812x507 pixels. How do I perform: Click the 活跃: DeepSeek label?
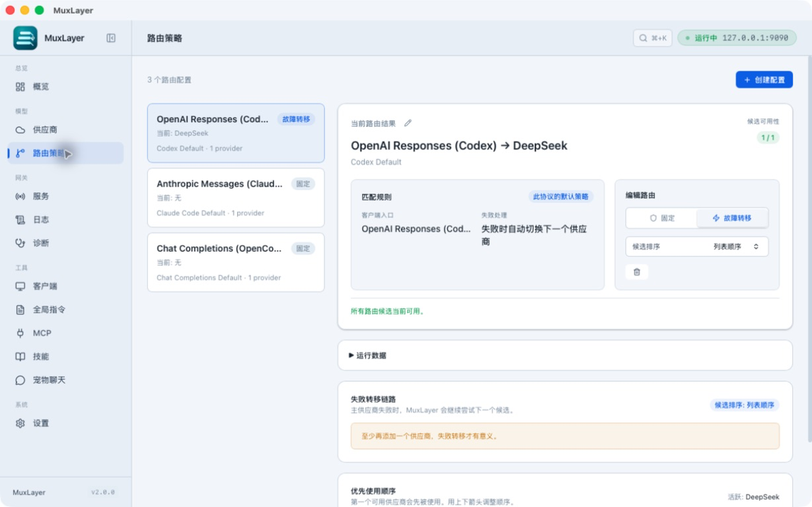tap(753, 497)
